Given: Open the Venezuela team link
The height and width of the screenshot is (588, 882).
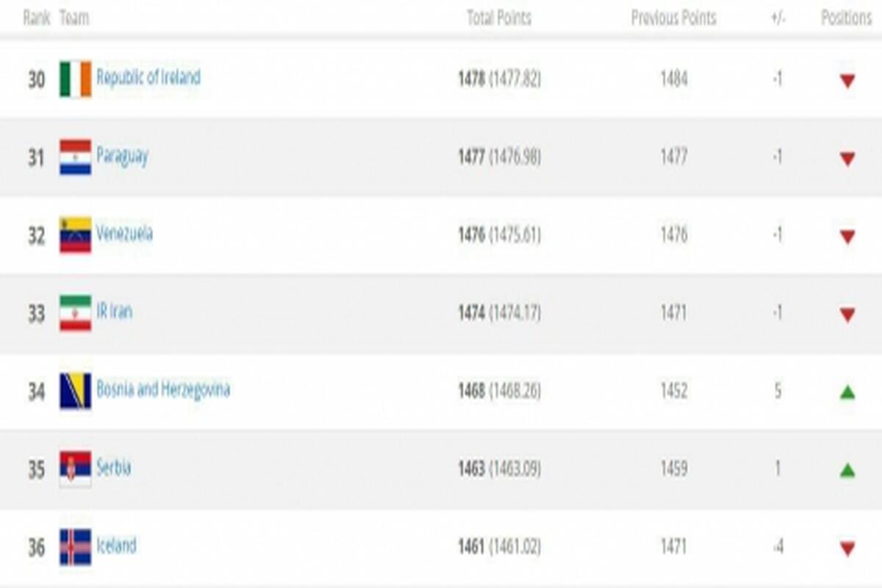Looking at the screenshot, I should click(x=125, y=234).
